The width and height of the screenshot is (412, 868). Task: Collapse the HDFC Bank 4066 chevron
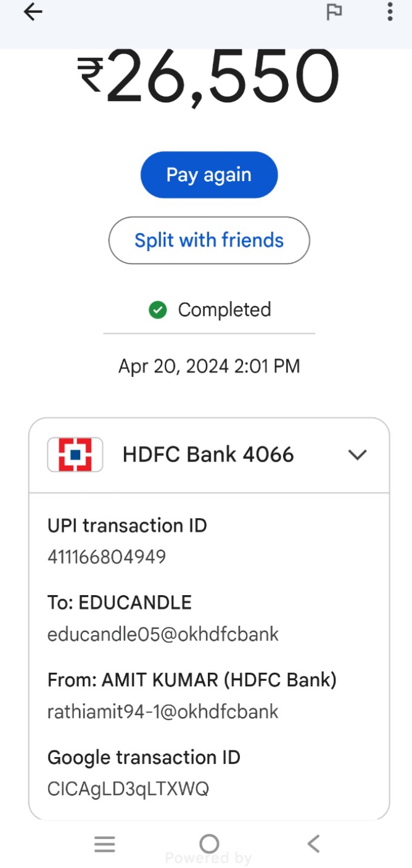pos(358,455)
